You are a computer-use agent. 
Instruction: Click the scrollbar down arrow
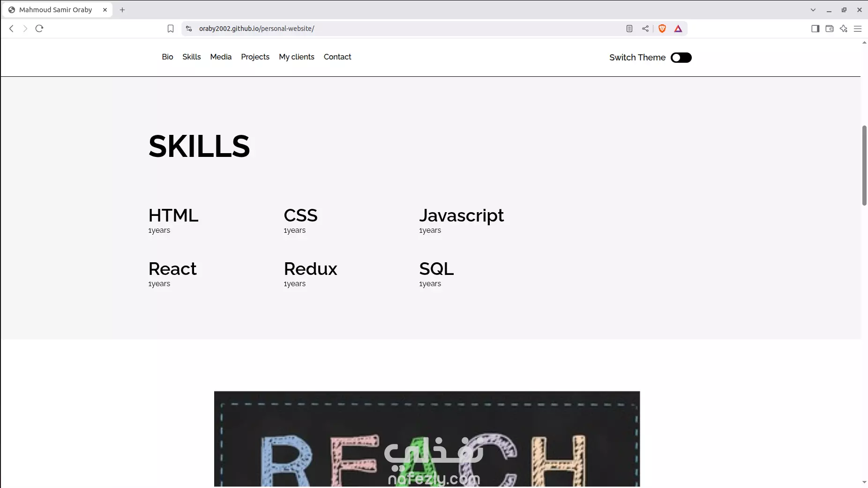point(864,482)
